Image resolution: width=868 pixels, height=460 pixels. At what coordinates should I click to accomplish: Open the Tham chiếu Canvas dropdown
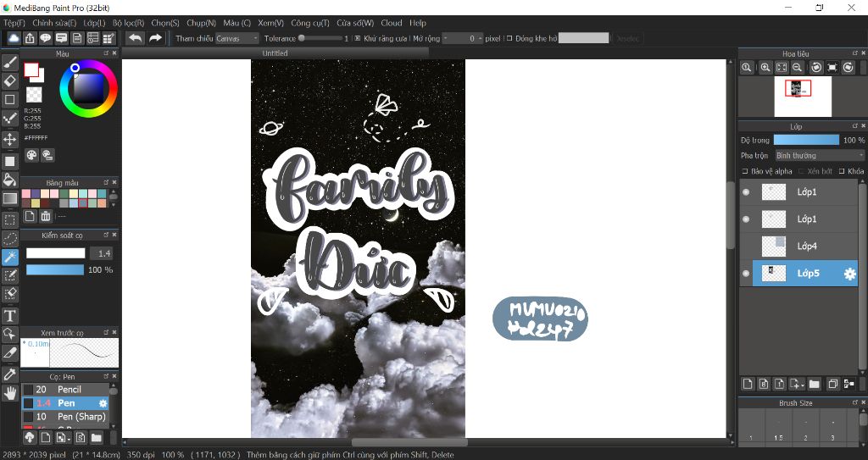pyautogui.click(x=237, y=38)
